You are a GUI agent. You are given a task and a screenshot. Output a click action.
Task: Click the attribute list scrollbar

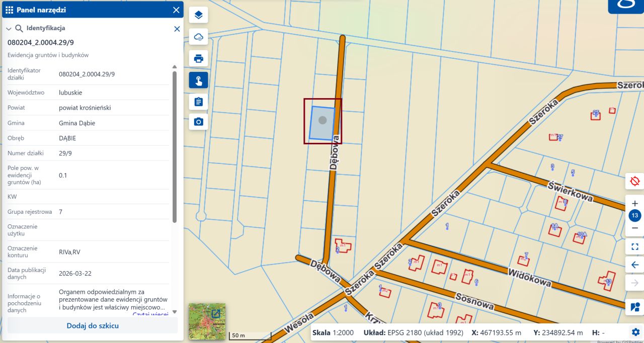coord(175,146)
